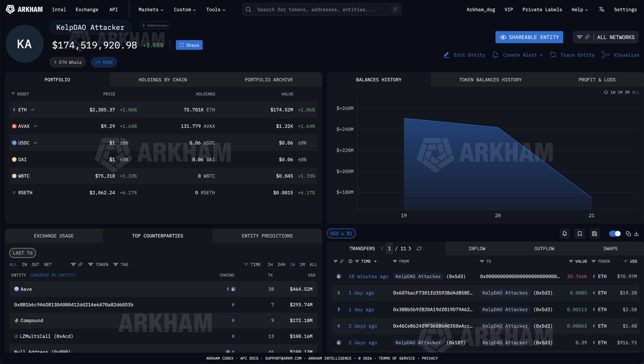This screenshot has height=364, width=644.
Task: Click the bookmark icon above the transfers table
Action: click(580, 234)
